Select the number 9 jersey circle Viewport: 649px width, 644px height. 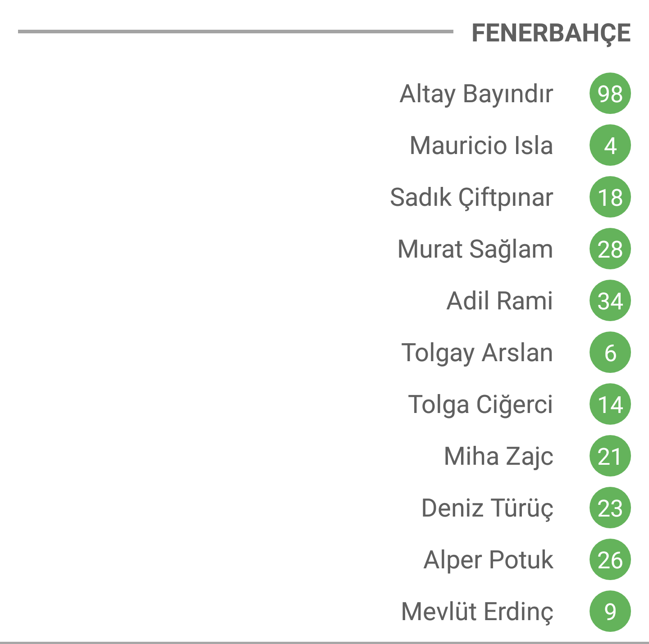tap(610, 611)
